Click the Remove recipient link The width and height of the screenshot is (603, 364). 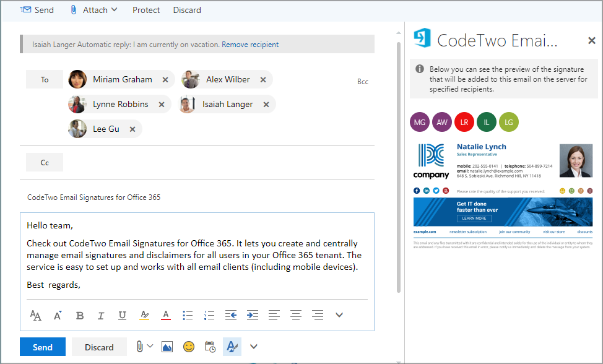[250, 45]
